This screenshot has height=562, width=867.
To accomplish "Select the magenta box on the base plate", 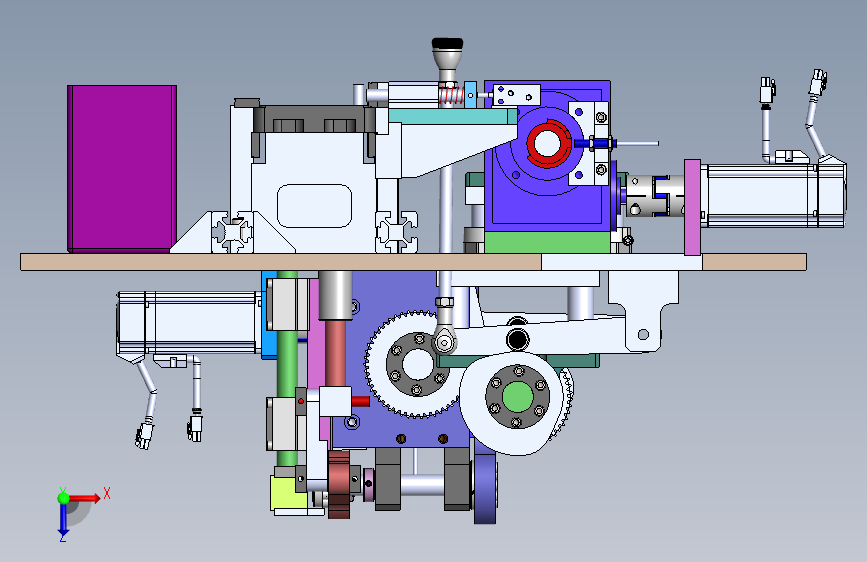I will (122, 169).
